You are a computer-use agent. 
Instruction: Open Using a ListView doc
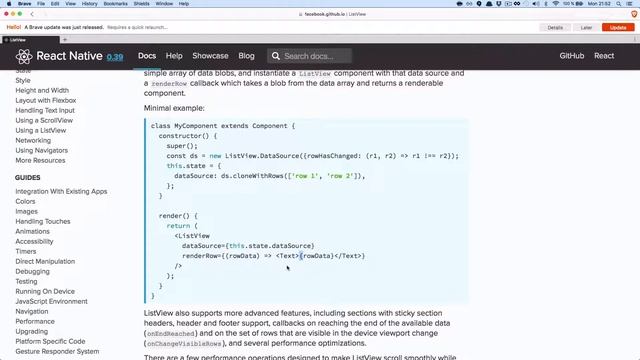click(41, 130)
